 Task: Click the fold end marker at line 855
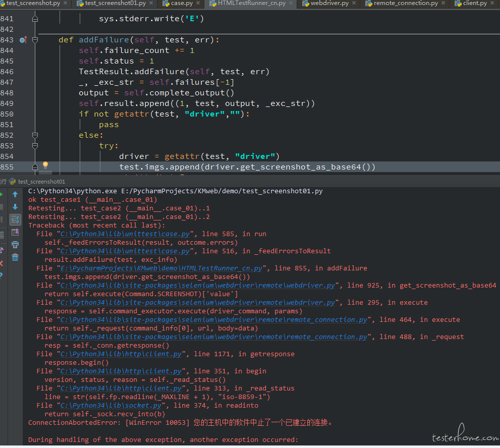[x=35, y=167]
